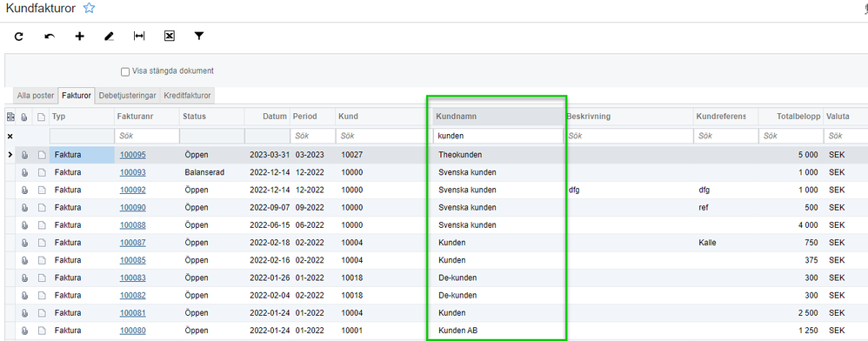Viewport: 868px width, 341px height.
Task: Open invoice link 100088
Action: 133,225
